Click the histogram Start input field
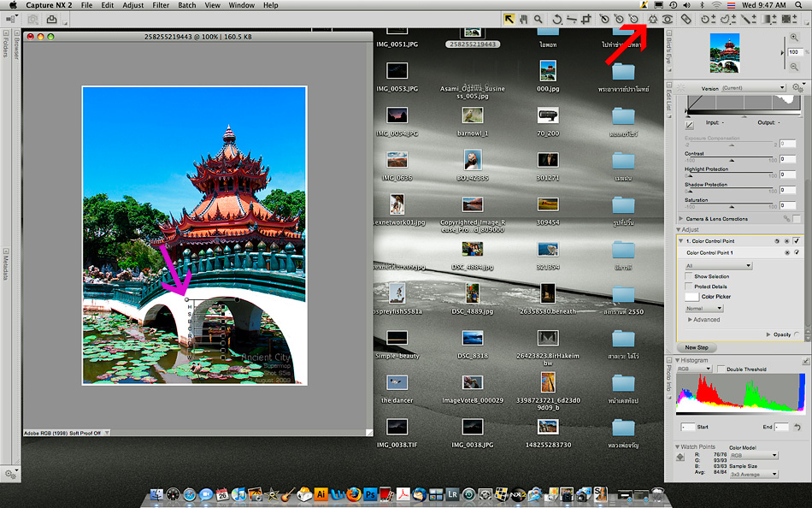Viewport: 812px width, 508px height. (688, 426)
